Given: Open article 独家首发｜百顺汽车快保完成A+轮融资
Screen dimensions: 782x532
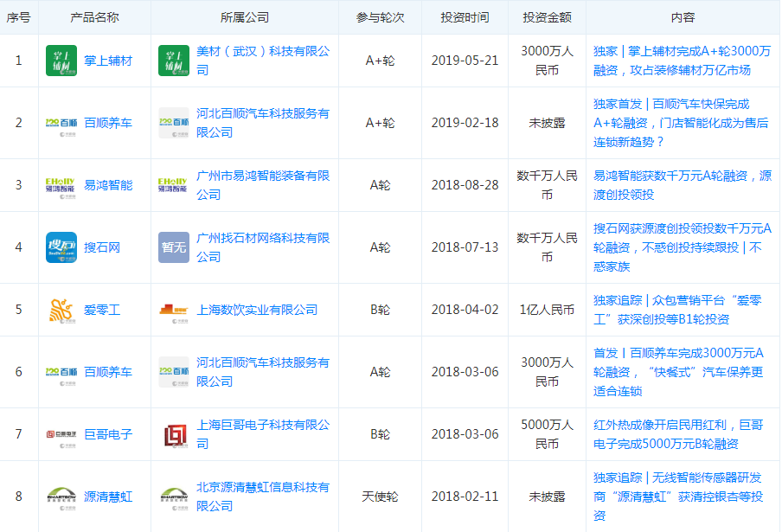Looking at the screenshot, I should pyautogui.click(x=681, y=123).
